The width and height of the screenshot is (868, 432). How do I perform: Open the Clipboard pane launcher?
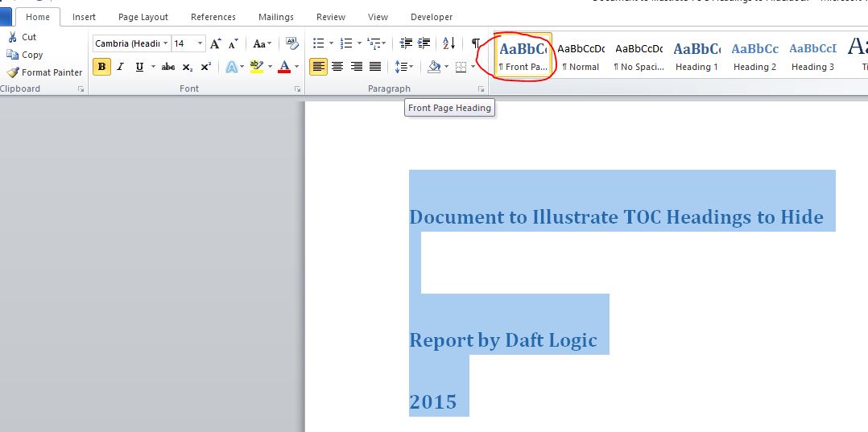click(x=81, y=89)
